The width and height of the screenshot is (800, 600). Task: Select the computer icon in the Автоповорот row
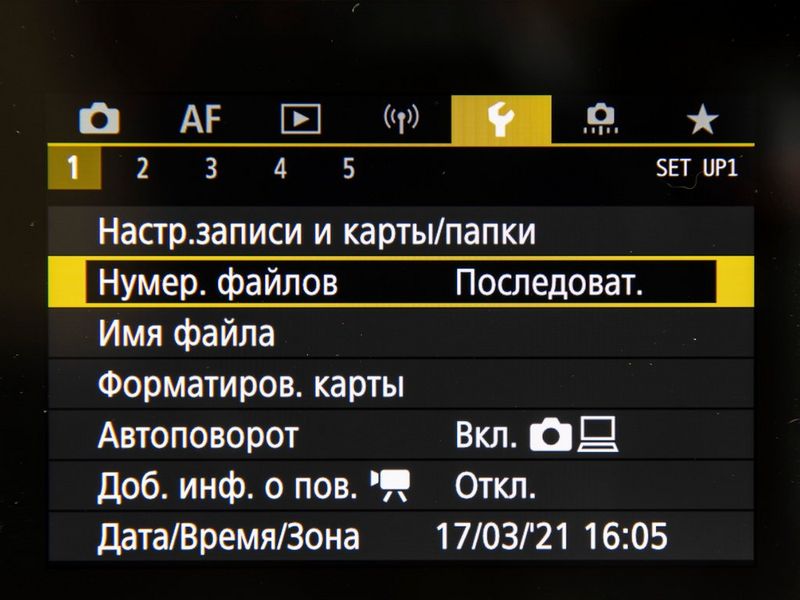(598, 435)
